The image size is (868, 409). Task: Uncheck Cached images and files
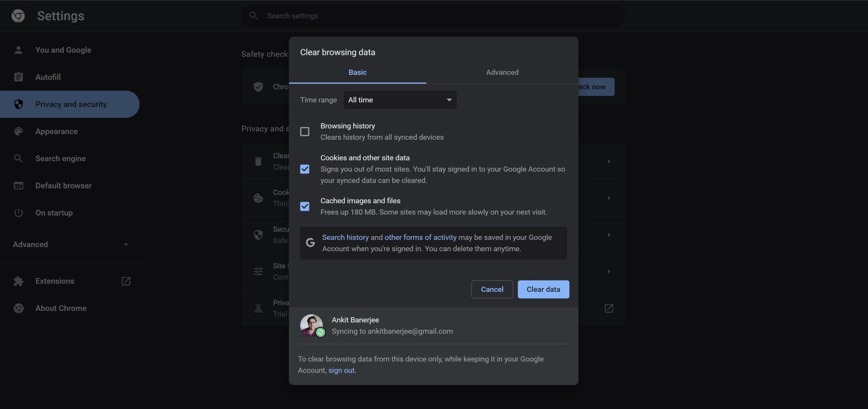click(305, 207)
